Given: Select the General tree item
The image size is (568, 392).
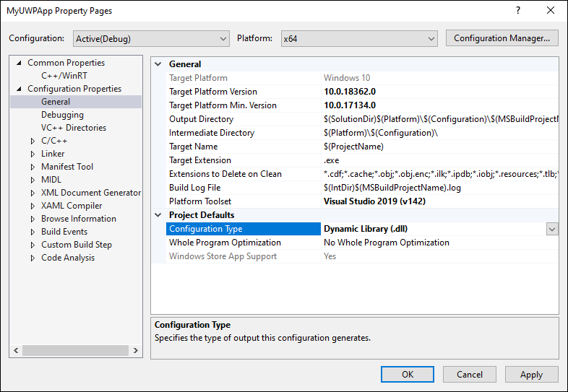Looking at the screenshot, I should coord(56,102).
